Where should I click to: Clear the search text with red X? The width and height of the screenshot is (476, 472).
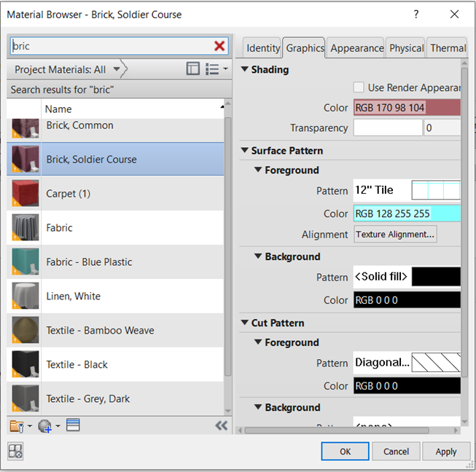[219, 46]
